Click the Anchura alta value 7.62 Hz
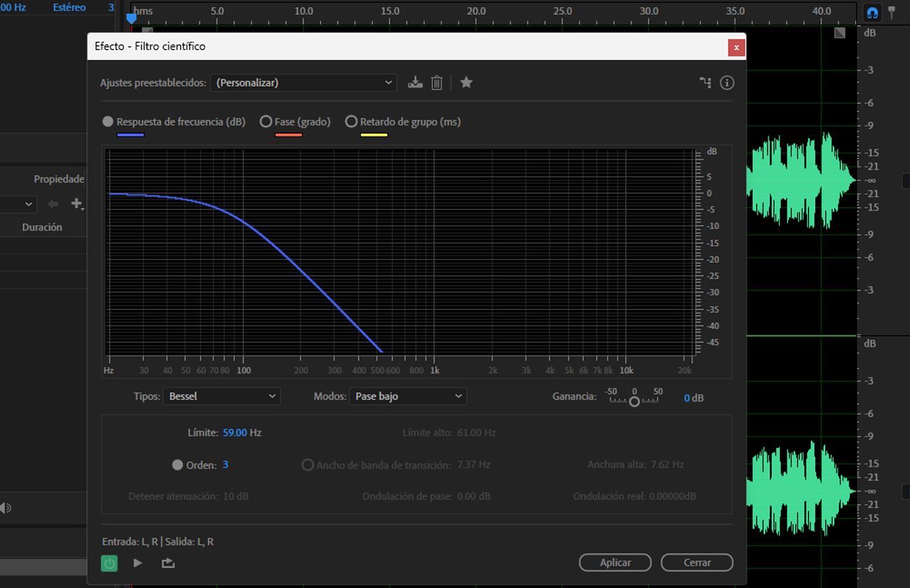Screen dimensions: 910x588 [x=667, y=464]
